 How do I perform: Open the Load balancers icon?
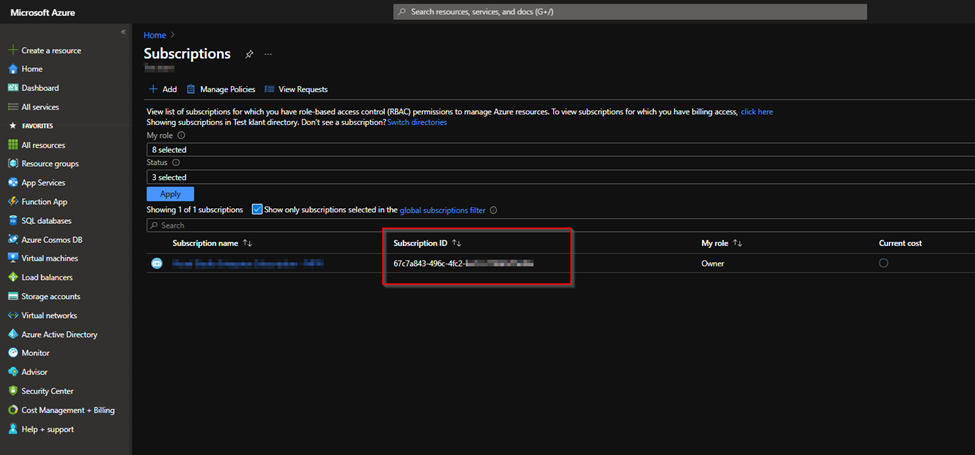point(12,277)
